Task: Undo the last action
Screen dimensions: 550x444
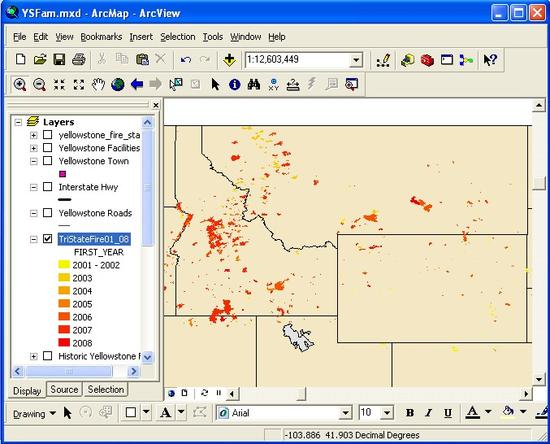Action: [186, 60]
